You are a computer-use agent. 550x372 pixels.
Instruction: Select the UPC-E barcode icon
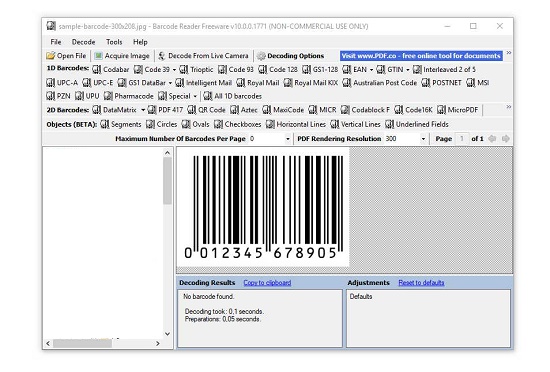[87, 83]
